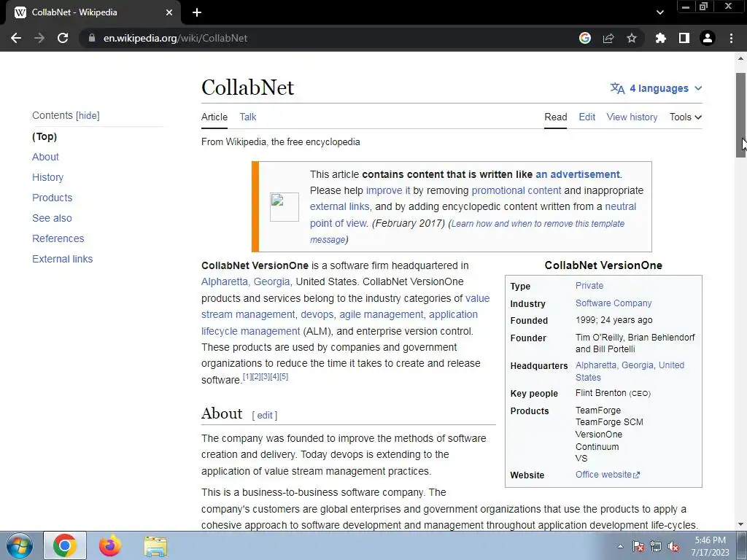Close the CollabNet - Wikipedia tab

pos(169,12)
